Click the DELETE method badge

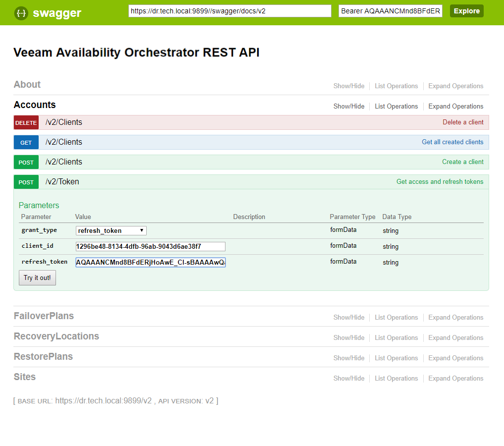click(x=26, y=122)
